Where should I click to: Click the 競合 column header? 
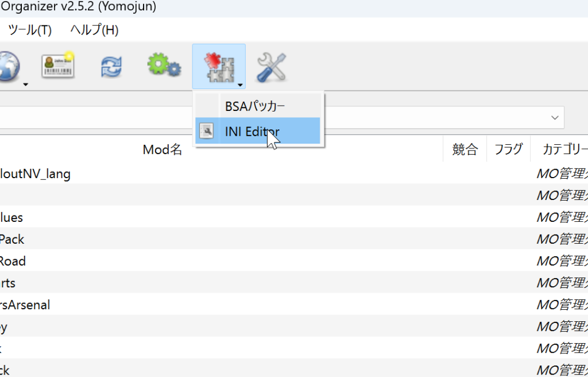pyautogui.click(x=465, y=150)
